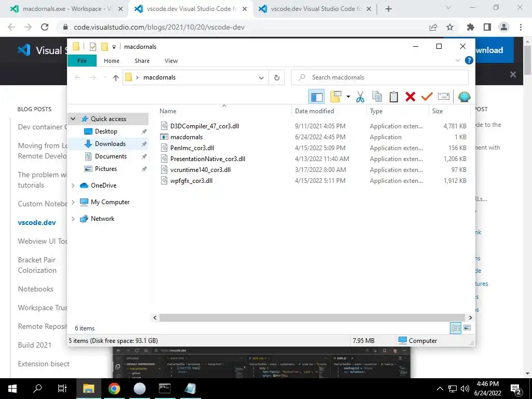532x399 pixels.
Task: Click the Classic Shell seashell icon
Action: click(x=464, y=97)
